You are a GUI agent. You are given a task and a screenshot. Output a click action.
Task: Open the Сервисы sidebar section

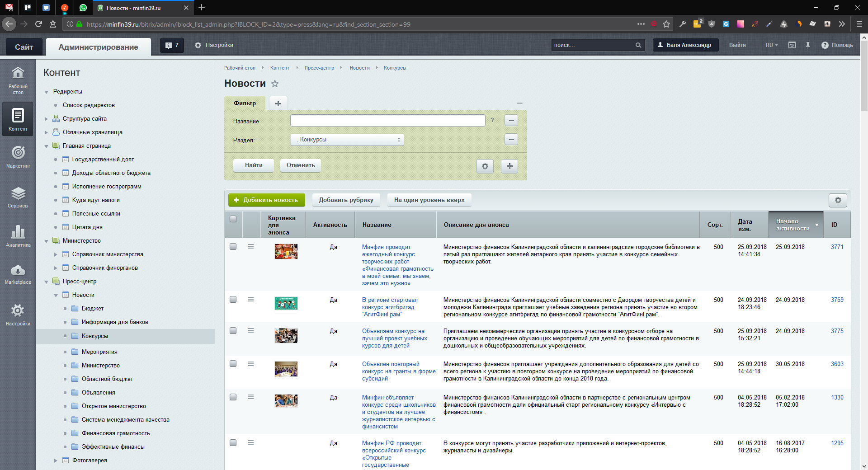(x=18, y=197)
